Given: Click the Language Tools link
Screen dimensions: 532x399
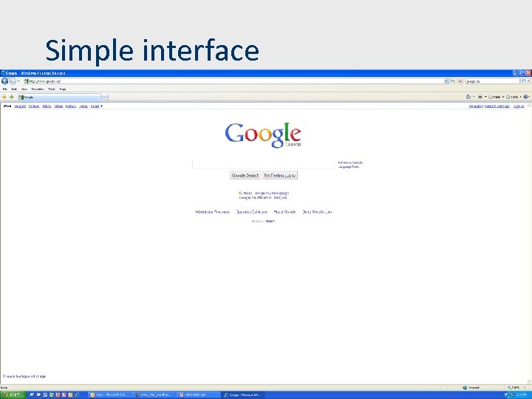Looking at the screenshot, I should 349,167.
